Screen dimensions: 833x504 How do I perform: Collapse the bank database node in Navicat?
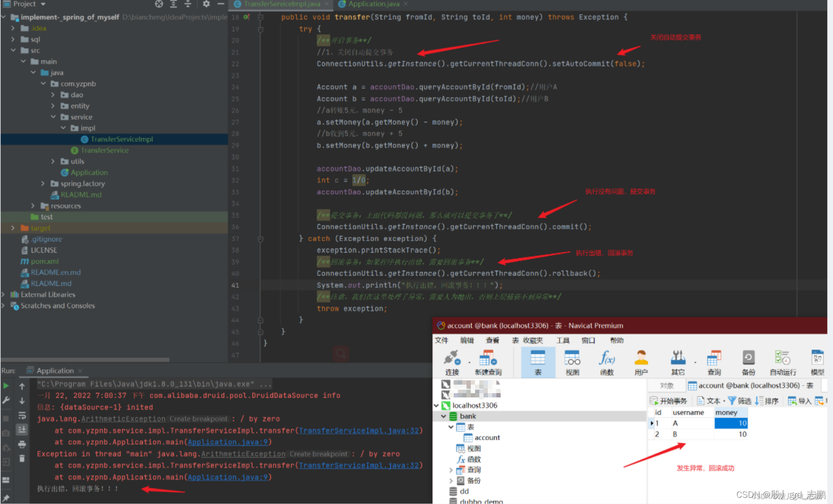pyautogui.click(x=444, y=416)
